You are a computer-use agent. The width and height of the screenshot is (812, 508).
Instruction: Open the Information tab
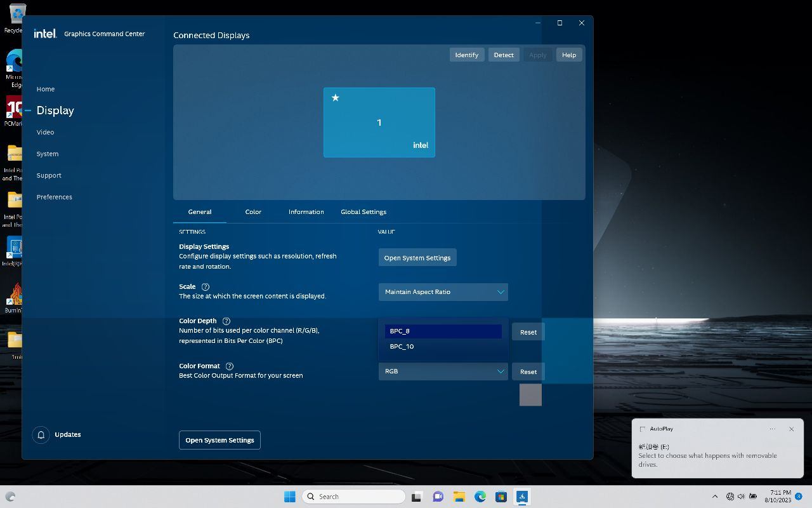[306, 212]
